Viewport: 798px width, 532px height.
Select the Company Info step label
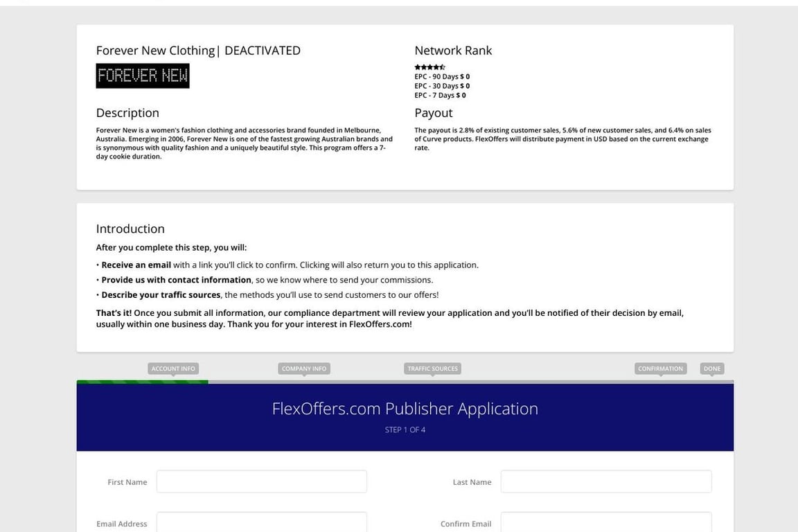pyautogui.click(x=304, y=369)
